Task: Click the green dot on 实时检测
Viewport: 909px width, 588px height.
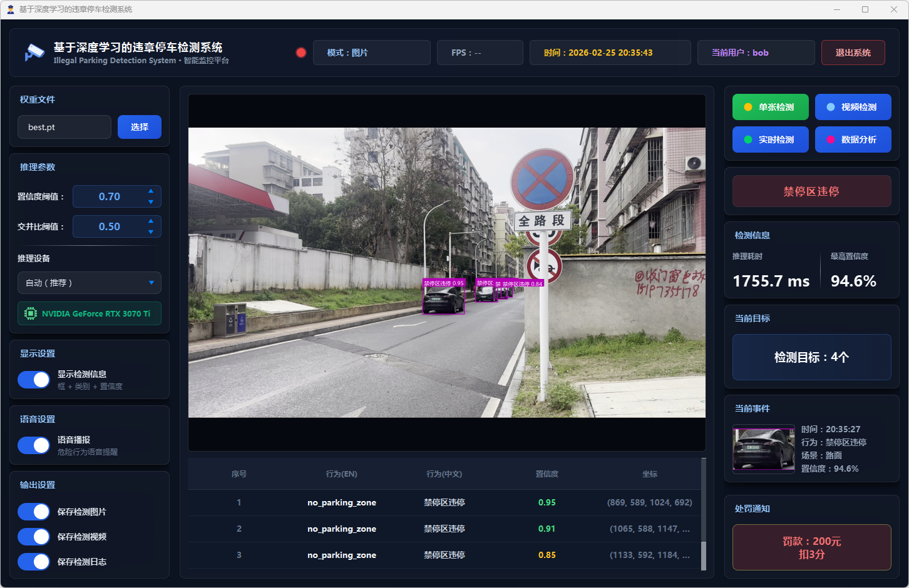Action: pyautogui.click(x=747, y=139)
